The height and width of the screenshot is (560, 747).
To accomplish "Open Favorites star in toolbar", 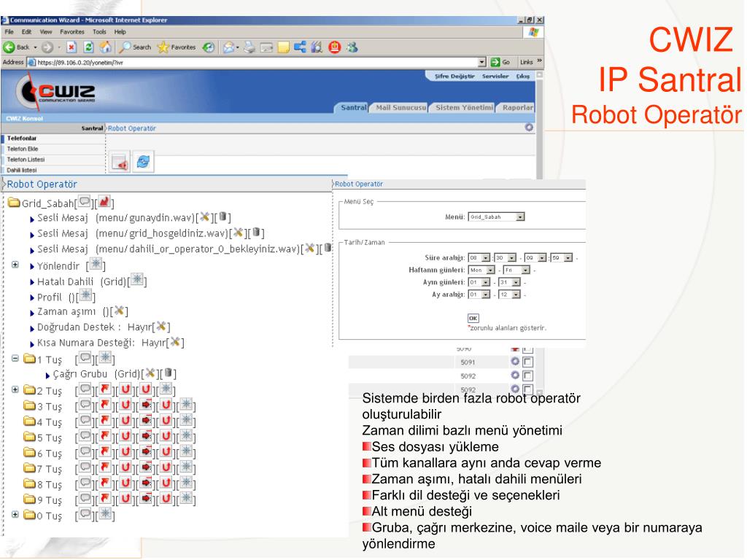I will tap(163, 47).
